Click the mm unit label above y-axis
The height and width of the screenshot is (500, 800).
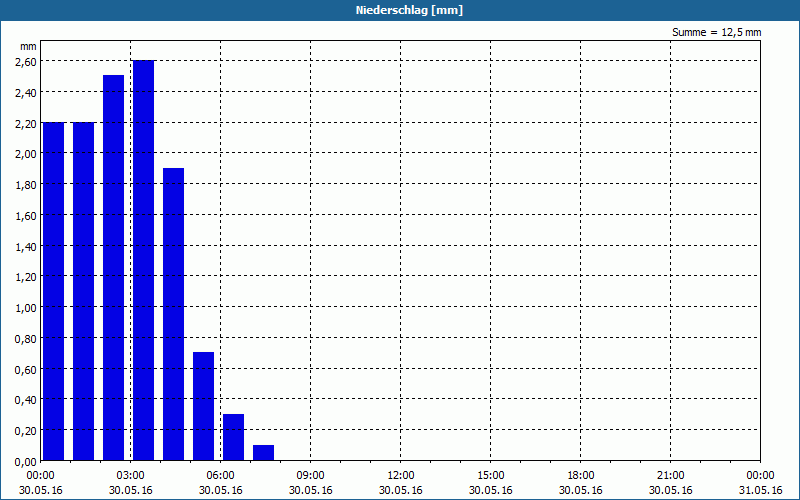(x=29, y=46)
